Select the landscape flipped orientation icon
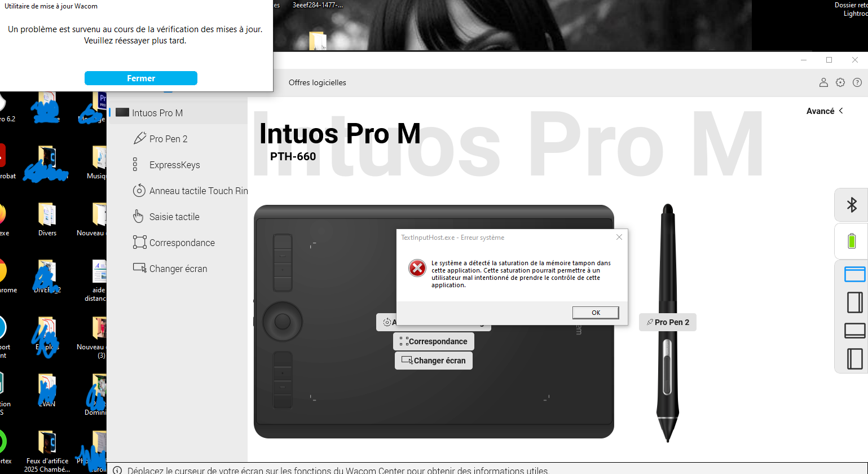868x474 pixels. (855, 331)
